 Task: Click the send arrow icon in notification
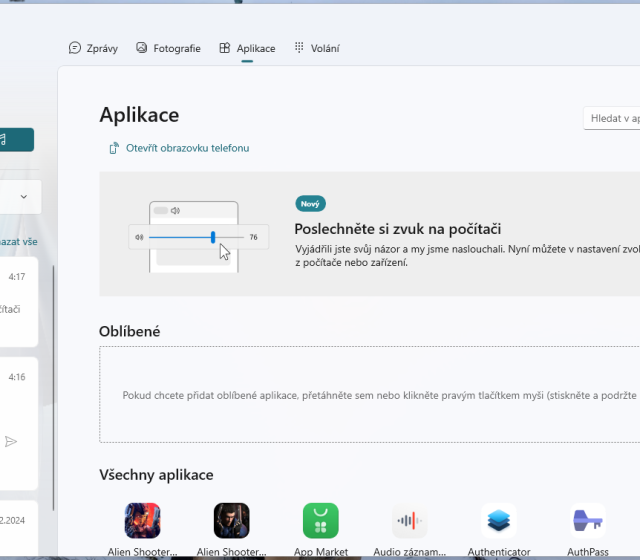click(x=11, y=441)
